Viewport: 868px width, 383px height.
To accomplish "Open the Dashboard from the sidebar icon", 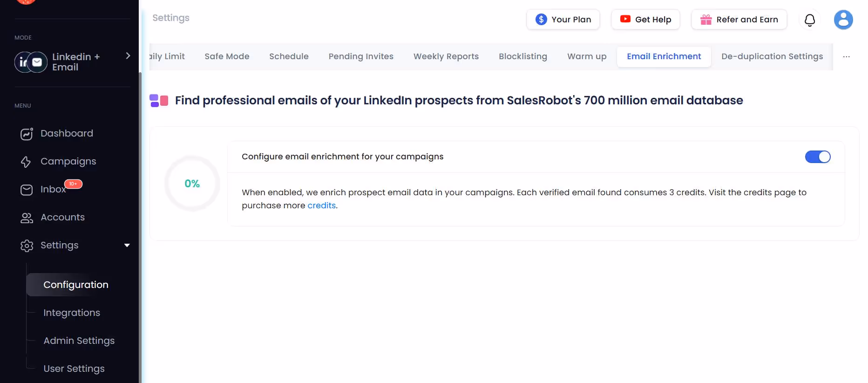I will [x=27, y=134].
